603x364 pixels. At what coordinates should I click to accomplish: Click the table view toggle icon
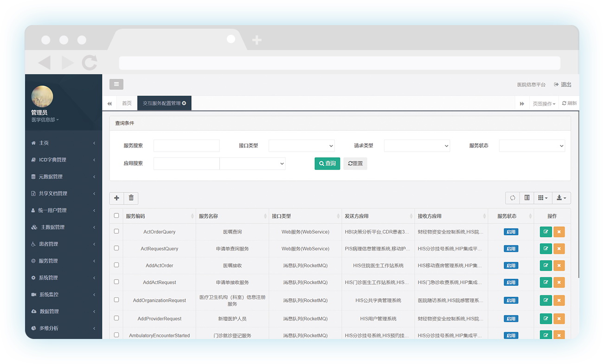coord(527,198)
